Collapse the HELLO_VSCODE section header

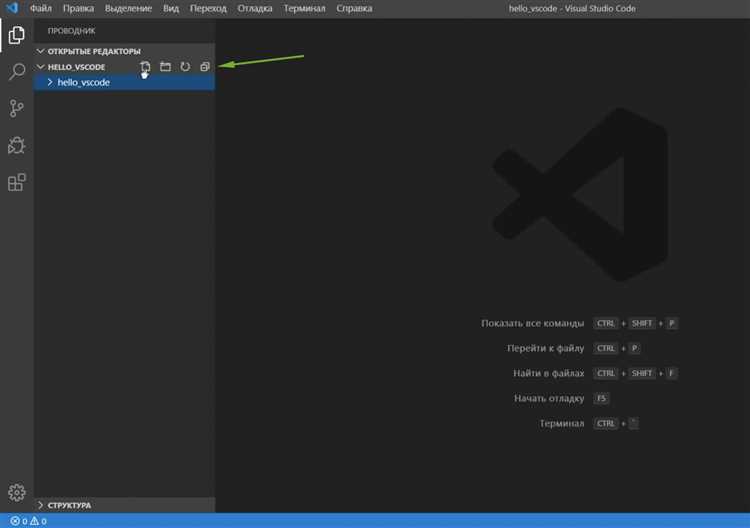pos(76,67)
